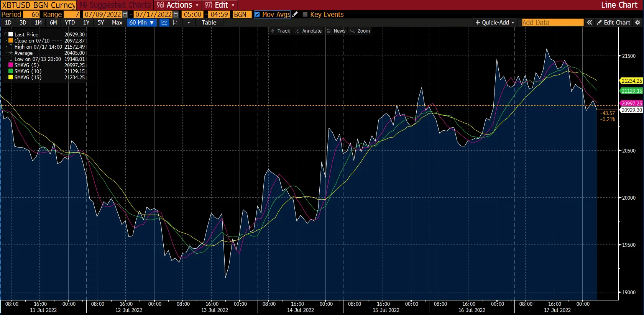This screenshot has height=315, width=644.
Task: Activate the Annotate tool
Action: pos(308,31)
